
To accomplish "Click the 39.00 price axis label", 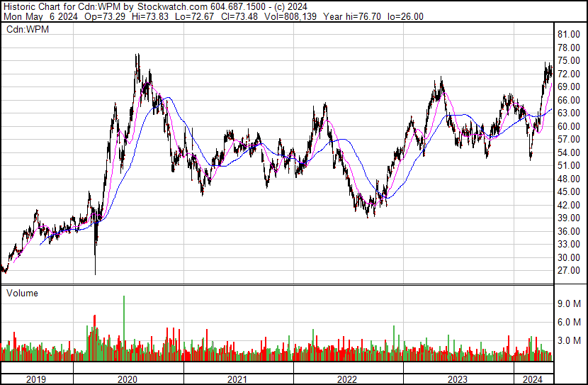I will (x=569, y=218).
